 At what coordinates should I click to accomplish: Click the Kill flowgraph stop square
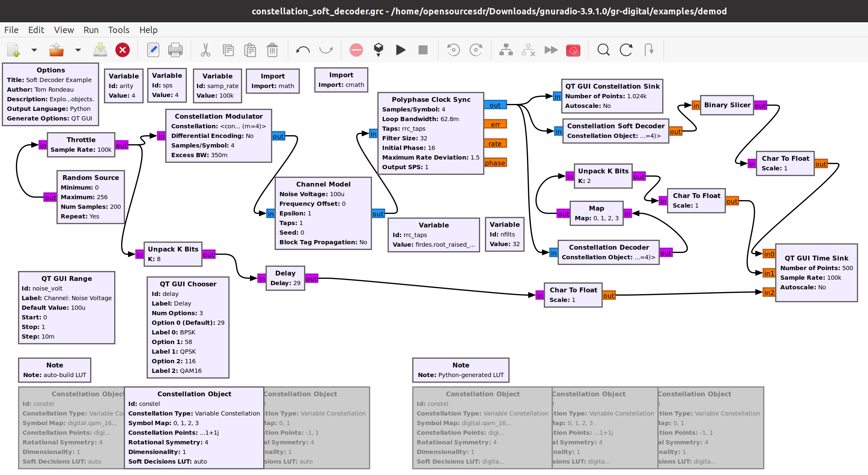(422, 50)
